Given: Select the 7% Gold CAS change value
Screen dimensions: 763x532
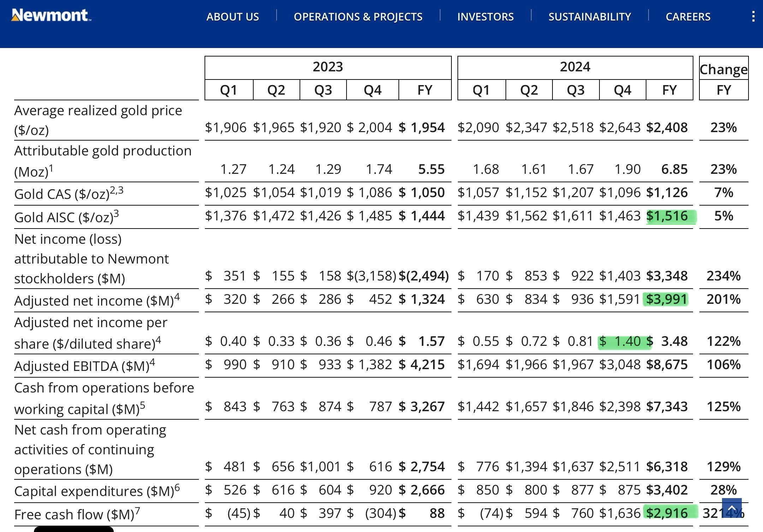Looking at the screenshot, I should pyautogui.click(x=723, y=193).
